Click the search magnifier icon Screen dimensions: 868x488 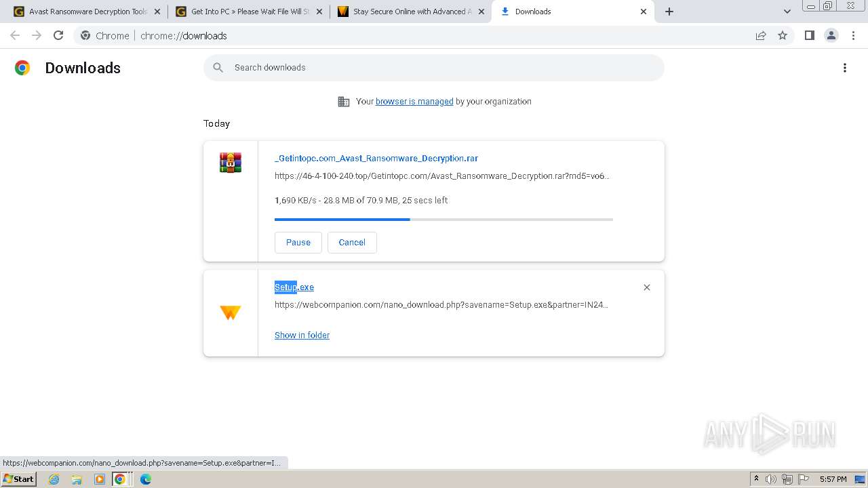(x=218, y=68)
